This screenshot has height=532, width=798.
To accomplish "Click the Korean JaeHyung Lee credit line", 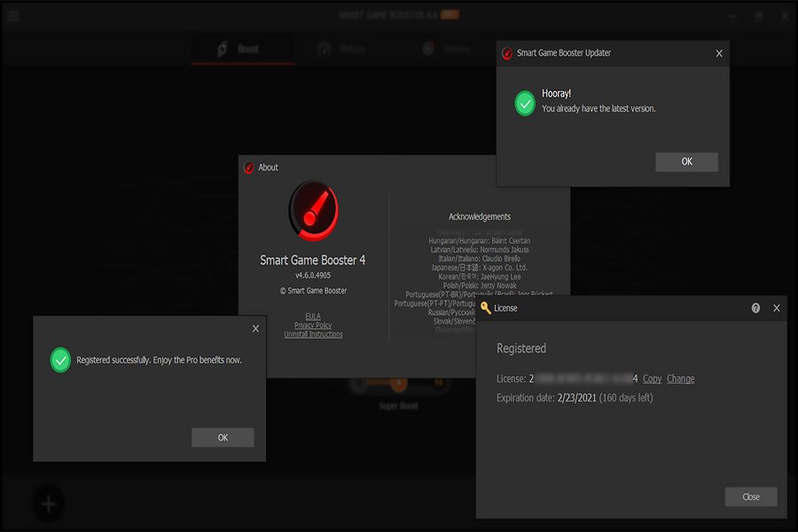I will (x=480, y=277).
